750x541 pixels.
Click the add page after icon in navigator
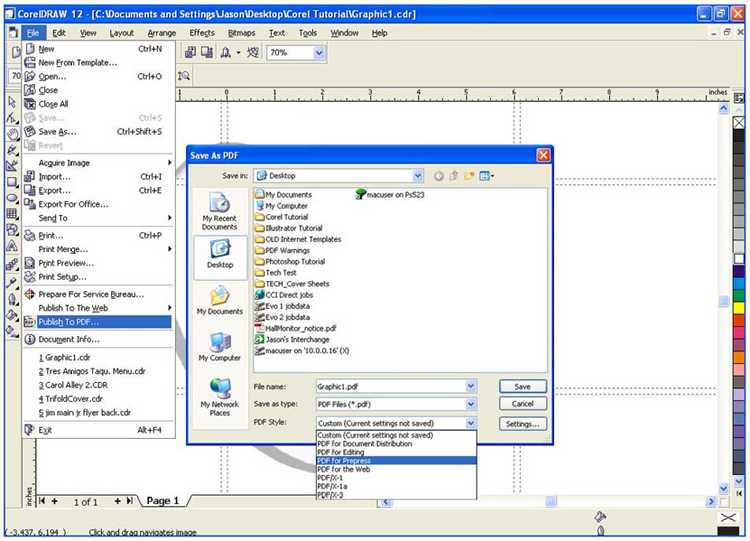tap(117, 501)
